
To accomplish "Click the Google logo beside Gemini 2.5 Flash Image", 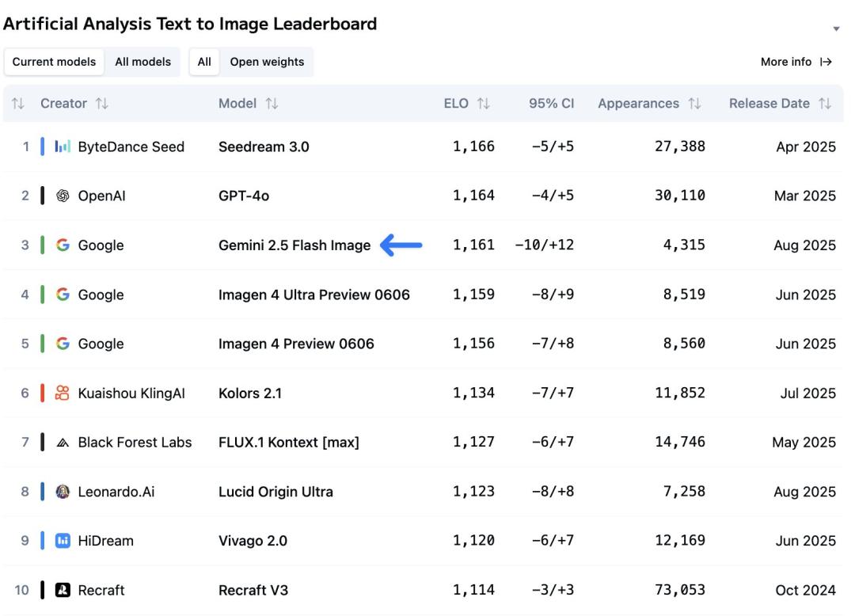I will [63, 245].
